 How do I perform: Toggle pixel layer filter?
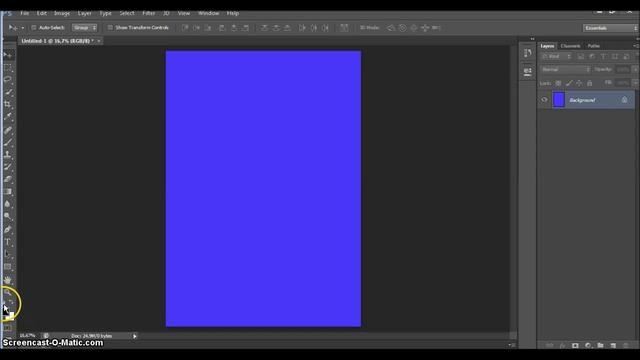coord(580,57)
